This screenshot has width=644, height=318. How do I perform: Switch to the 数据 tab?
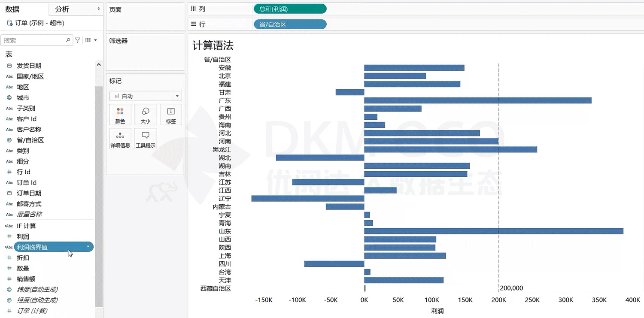pos(13,9)
